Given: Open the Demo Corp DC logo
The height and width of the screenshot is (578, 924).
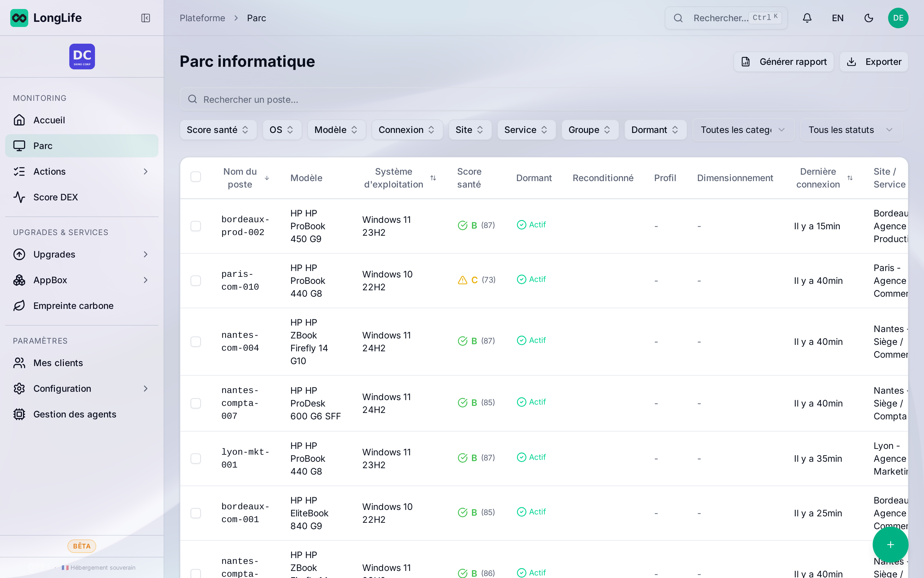Looking at the screenshot, I should coord(82,57).
